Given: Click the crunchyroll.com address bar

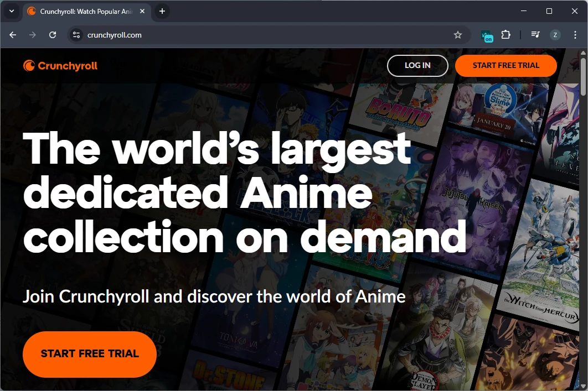Looking at the screenshot, I should tap(266, 35).
